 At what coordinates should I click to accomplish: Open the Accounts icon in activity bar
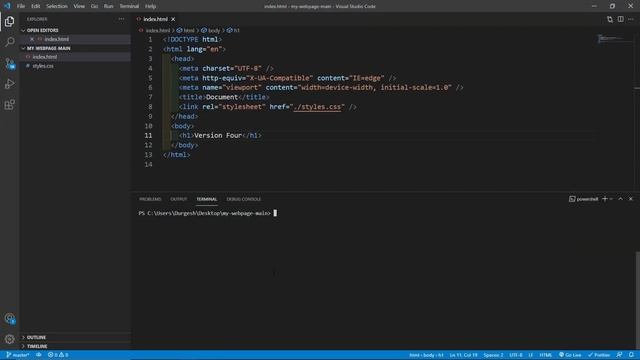point(9,318)
